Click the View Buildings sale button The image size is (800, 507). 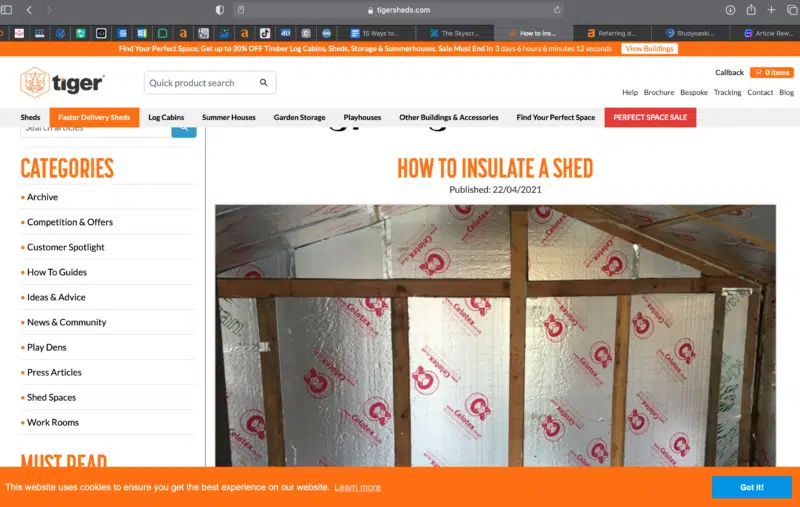[649, 48]
